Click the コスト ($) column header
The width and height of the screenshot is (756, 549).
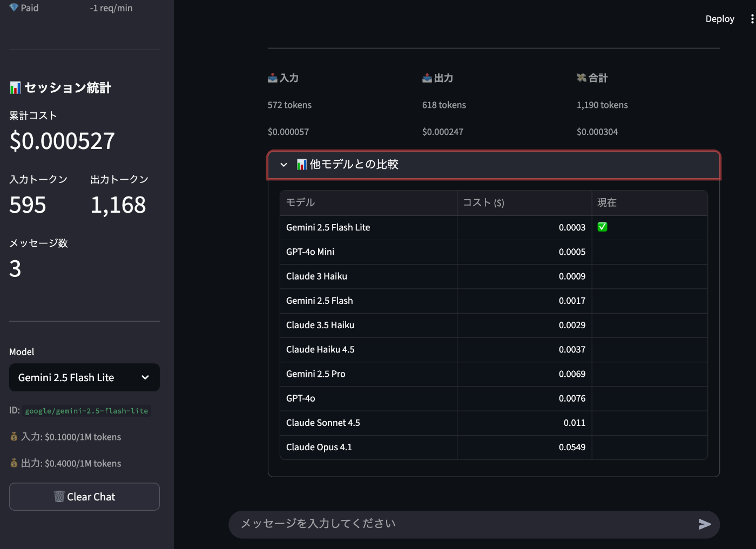(524, 203)
